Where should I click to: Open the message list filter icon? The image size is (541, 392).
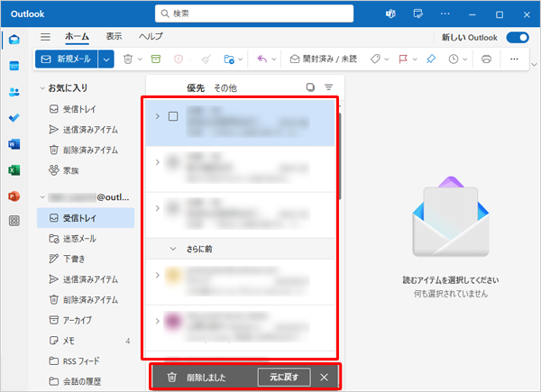click(329, 87)
